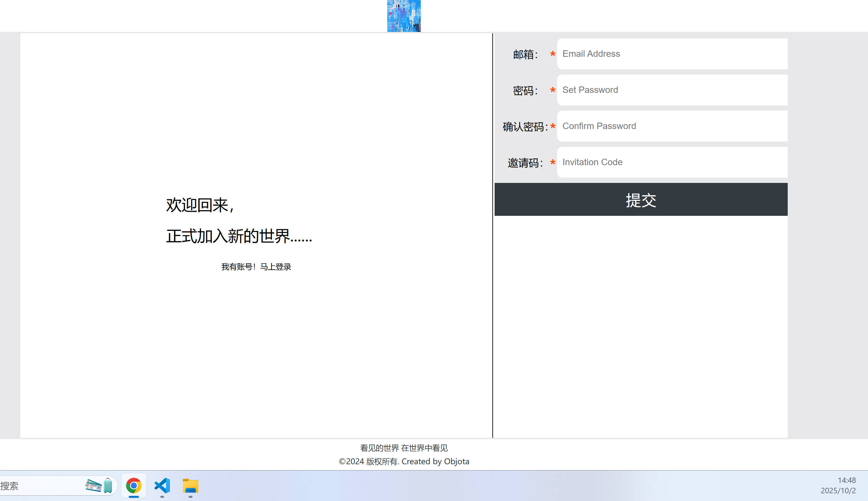
Task: Click the Invitation Code field
Action: [x=672, y=162]
